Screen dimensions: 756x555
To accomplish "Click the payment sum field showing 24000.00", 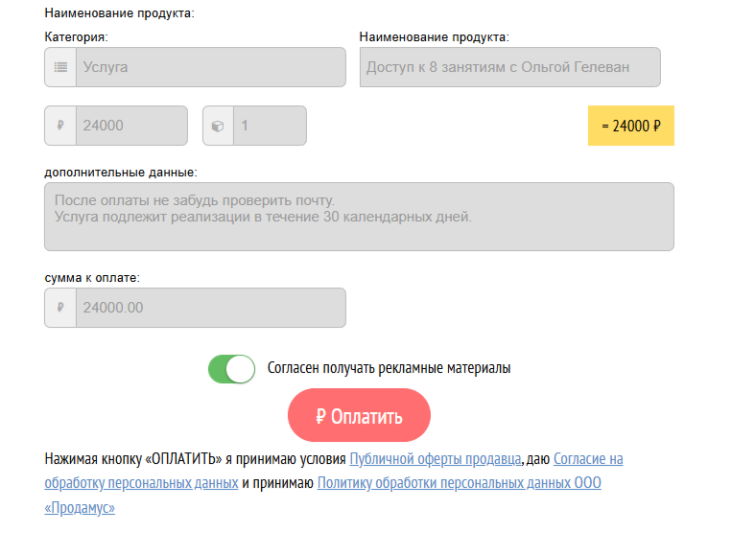I will tap(209, 308).
